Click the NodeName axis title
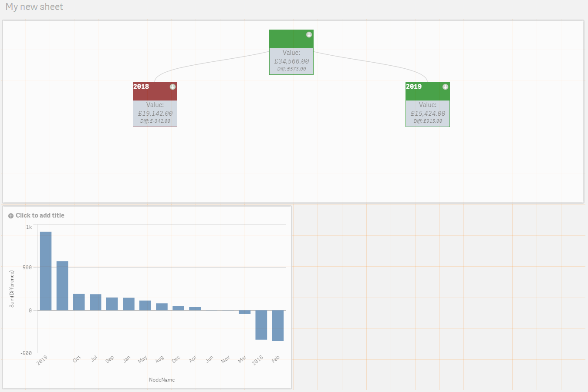The image size is (588, 392). click(x=163, y=379)
